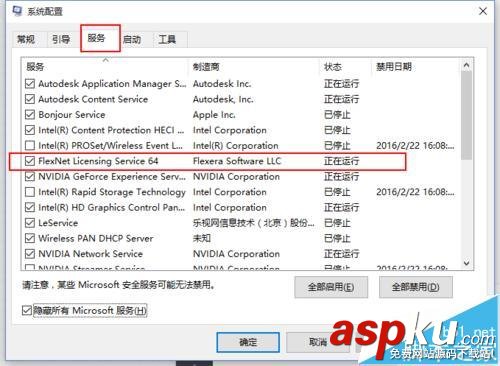Image resolution: width=500 pixels, height=366 pixels.
Task: Click the 未知 manufacturer cell
Action: 202,238
